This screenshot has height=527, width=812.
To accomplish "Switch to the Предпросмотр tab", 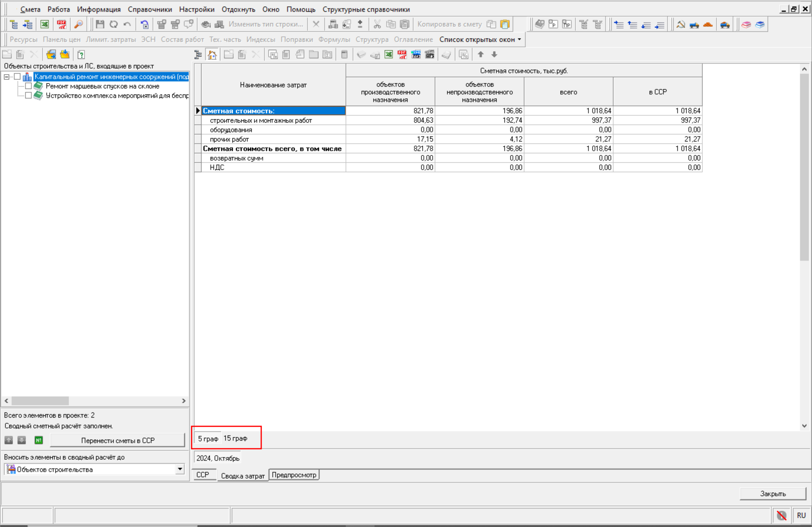I will click(294, 475).
